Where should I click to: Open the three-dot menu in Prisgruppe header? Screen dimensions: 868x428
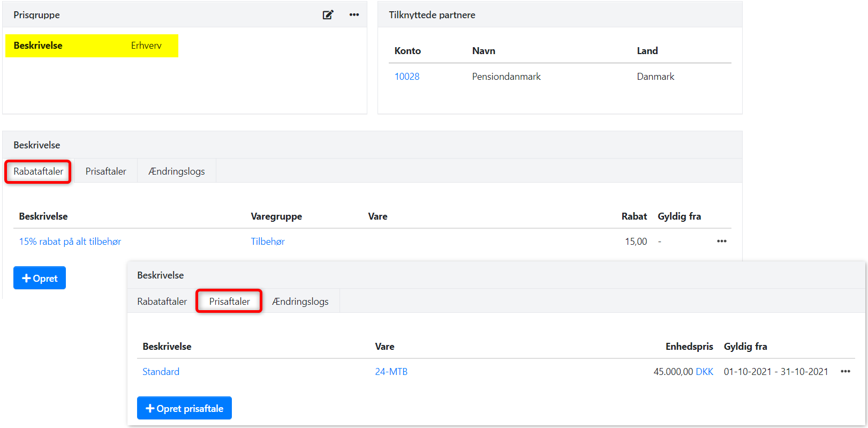click(x=354, y=15)
